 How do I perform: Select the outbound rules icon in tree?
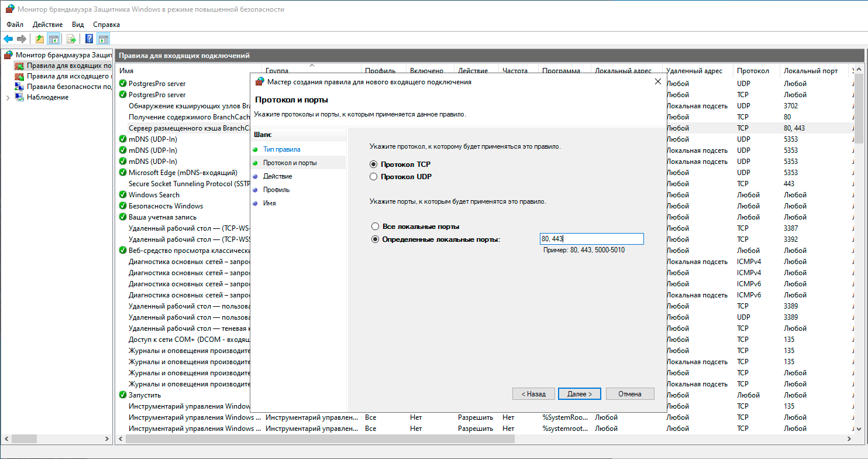click(x=20, y=76)
